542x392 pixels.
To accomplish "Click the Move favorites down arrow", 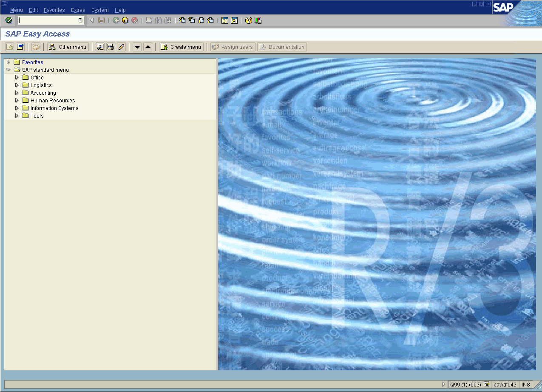I will [137, 47].
